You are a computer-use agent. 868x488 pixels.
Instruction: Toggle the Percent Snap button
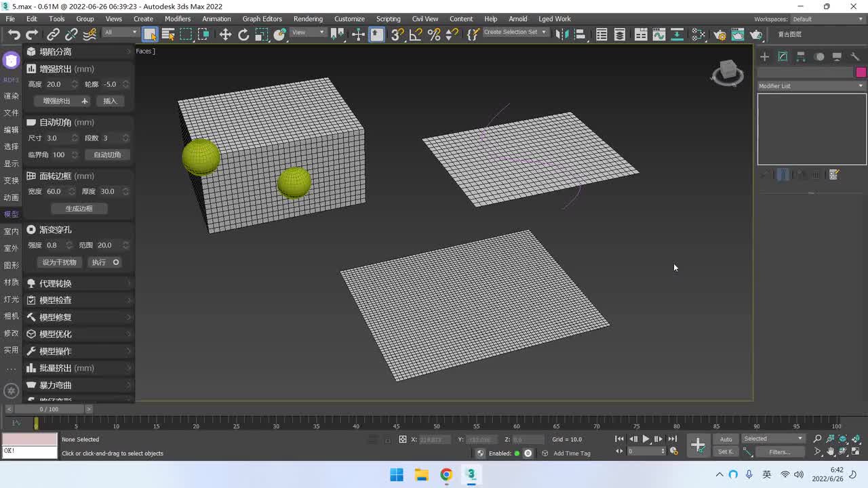point(434,35)
